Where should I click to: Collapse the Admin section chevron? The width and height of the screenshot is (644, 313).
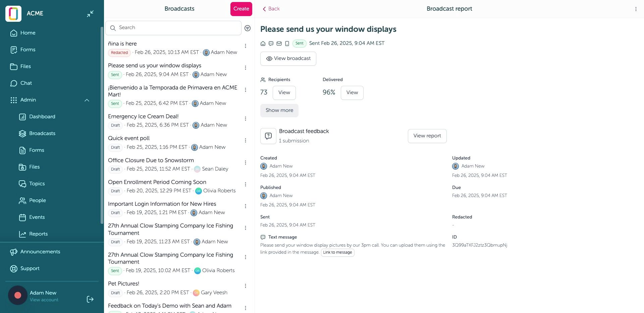click(87, 100)
